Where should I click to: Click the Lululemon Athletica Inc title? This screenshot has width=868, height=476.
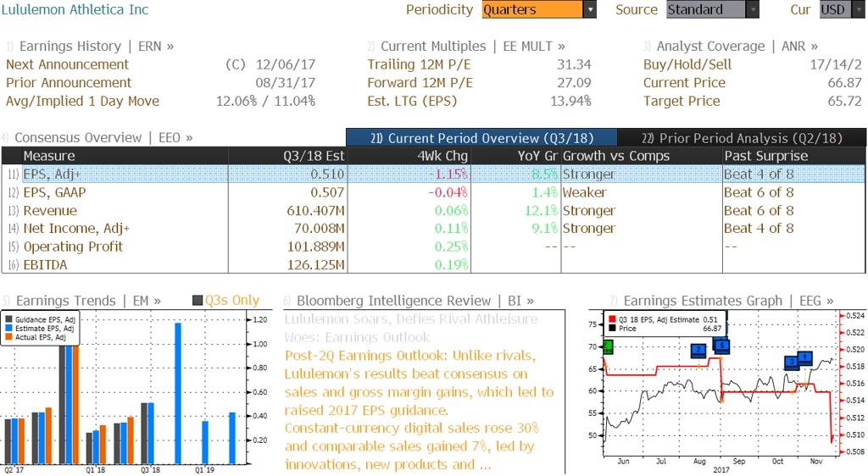click(75, 9)
